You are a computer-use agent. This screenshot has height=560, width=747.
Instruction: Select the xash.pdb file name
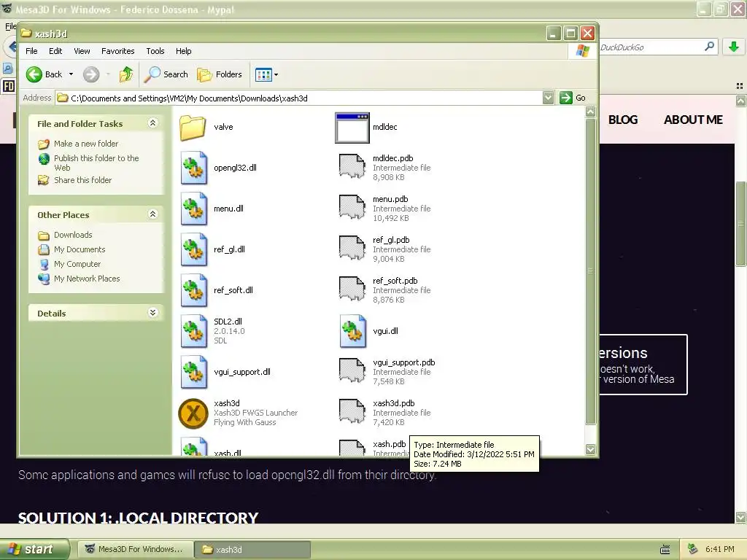click(390, 444)
